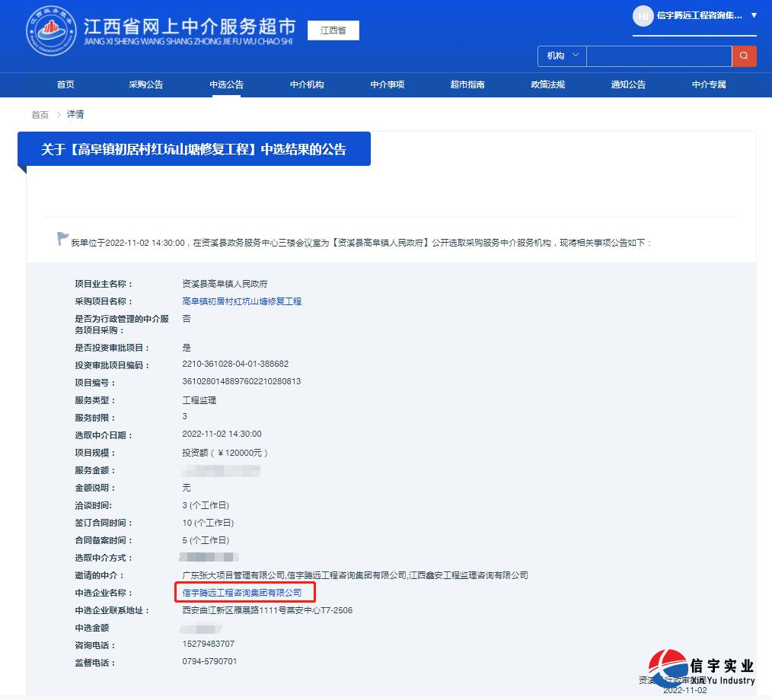Screen dimensions: 772x700
Task: Open the 政策法规 menu
Action: 547,84
